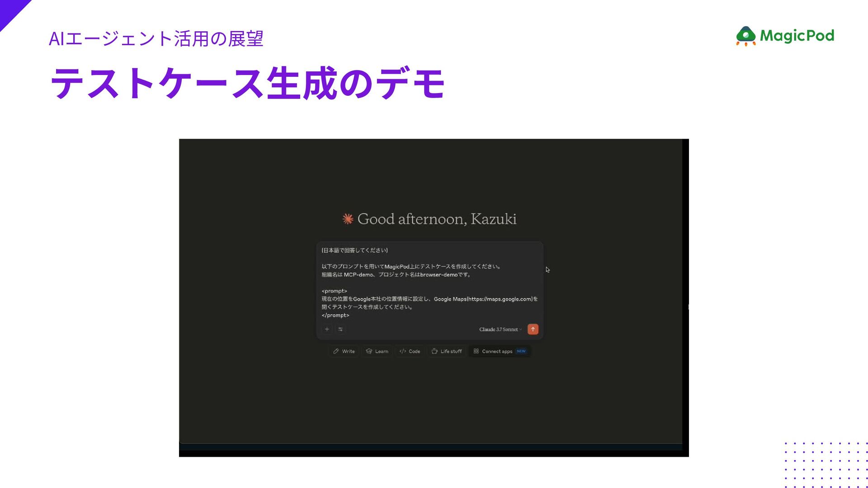Click the slide title テストケース生成のデモ

tap(247, 83)
